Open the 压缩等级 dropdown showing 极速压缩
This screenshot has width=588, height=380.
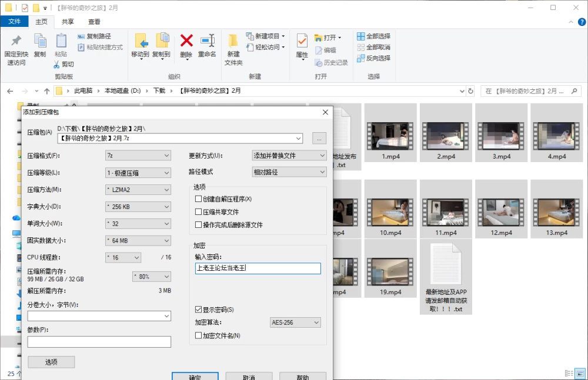point(138,173)
